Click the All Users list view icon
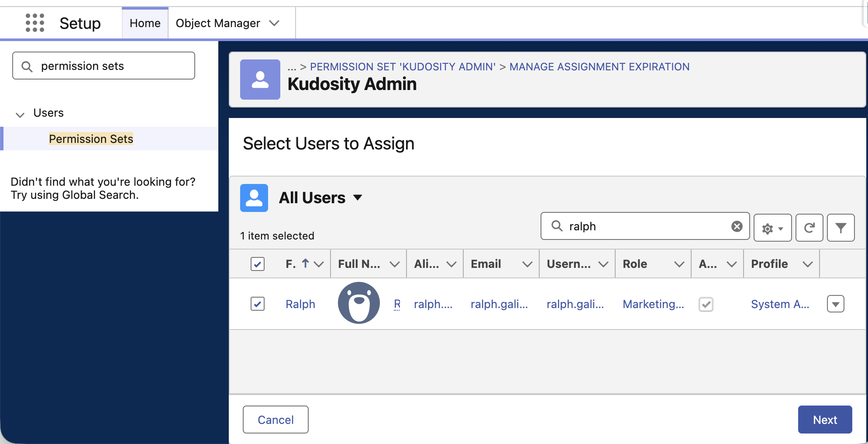The width and height of the screenshot is (868, 444). coord(254,198)
